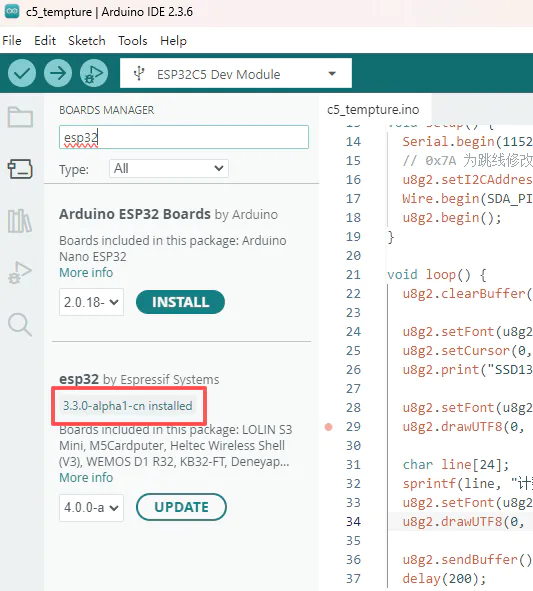Open the Sketchbook folder sidebar icon
The height and width of the screenshot is (591, 533).
(20, 117)
